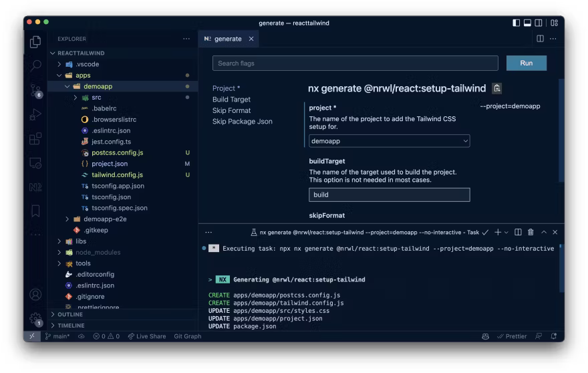This screenshot has height=373, width=588.
Task: Toggle the secondary side bar layout icon
Action: [x=538, y=23]
